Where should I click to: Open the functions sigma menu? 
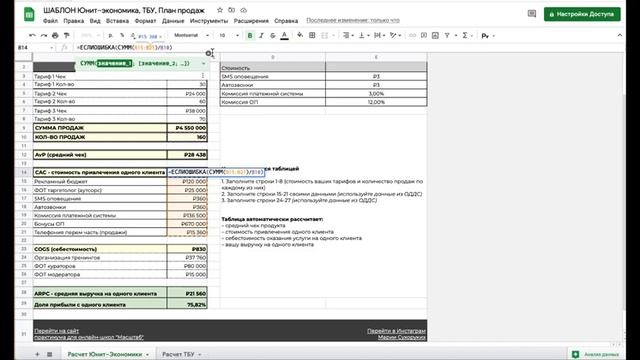467,36
